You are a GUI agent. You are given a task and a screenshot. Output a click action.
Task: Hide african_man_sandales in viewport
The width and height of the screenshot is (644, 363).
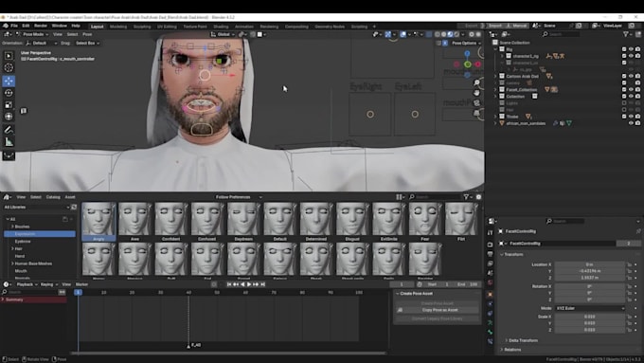(x=631, y=123)
